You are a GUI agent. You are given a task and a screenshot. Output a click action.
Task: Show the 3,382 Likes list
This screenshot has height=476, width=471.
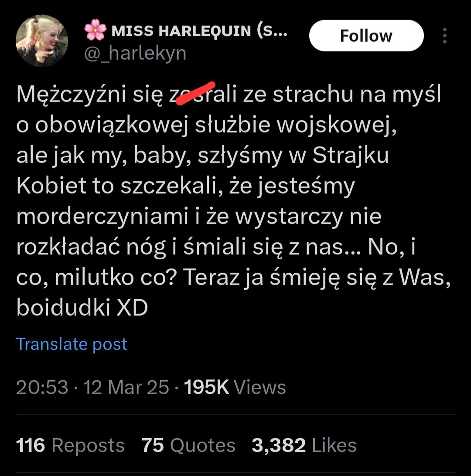[x=304, y=445]
